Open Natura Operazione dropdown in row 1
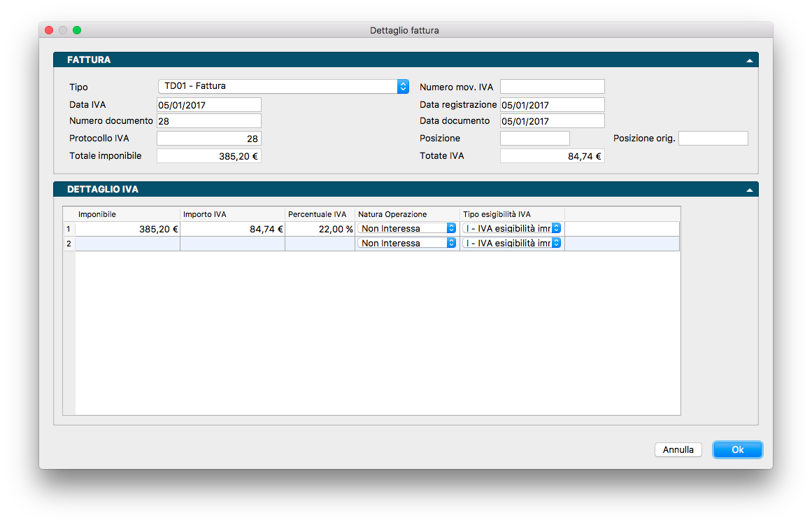Screen dimensions: 812x525 point(406,228)
